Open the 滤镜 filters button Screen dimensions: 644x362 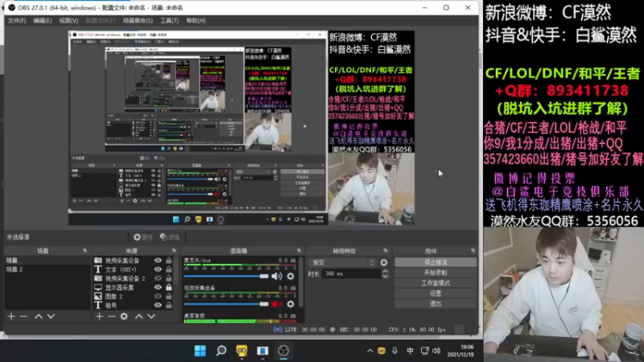(x=170, y=237)
